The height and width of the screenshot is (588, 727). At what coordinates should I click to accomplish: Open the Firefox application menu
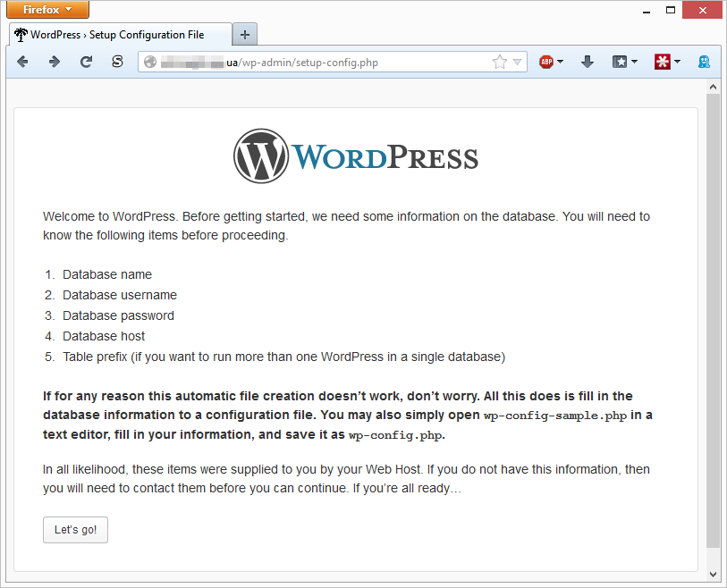(47, 9)
